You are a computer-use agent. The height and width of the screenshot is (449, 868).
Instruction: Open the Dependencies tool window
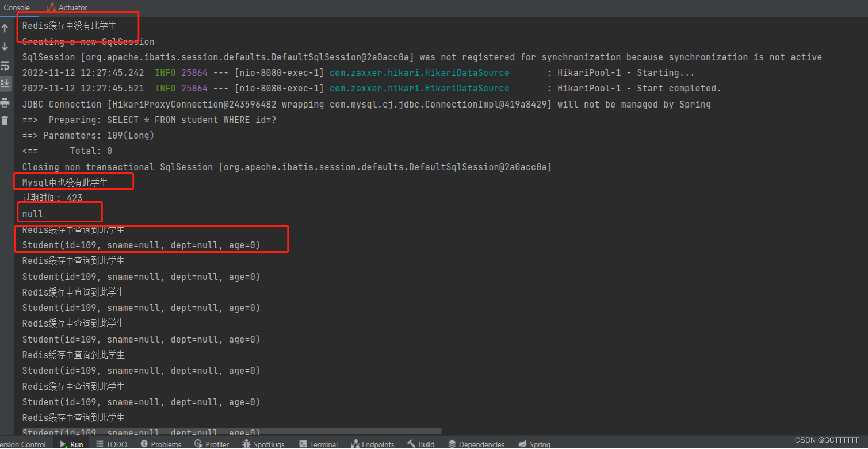pyautogui.click(x=476, y=444)
